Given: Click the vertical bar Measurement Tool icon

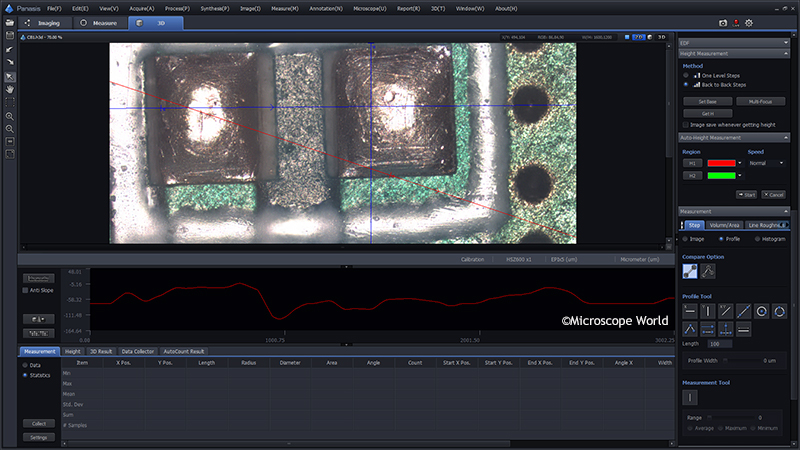Looking at the screenshot, I should click(x=690, y=397).
